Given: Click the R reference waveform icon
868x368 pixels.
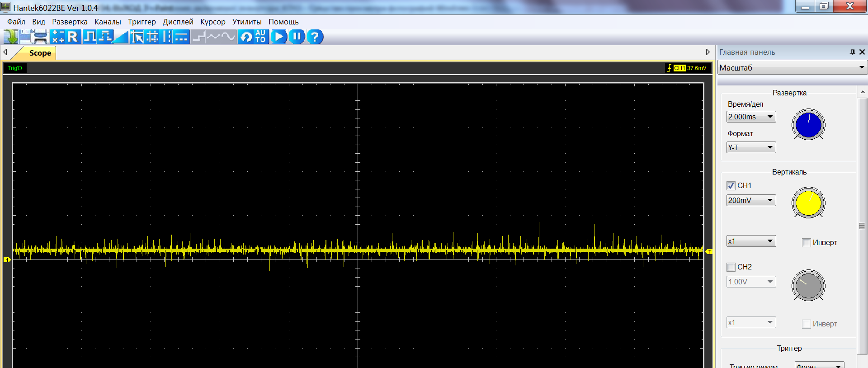Looking at the screenshot, I should click(x=73, y=37).
